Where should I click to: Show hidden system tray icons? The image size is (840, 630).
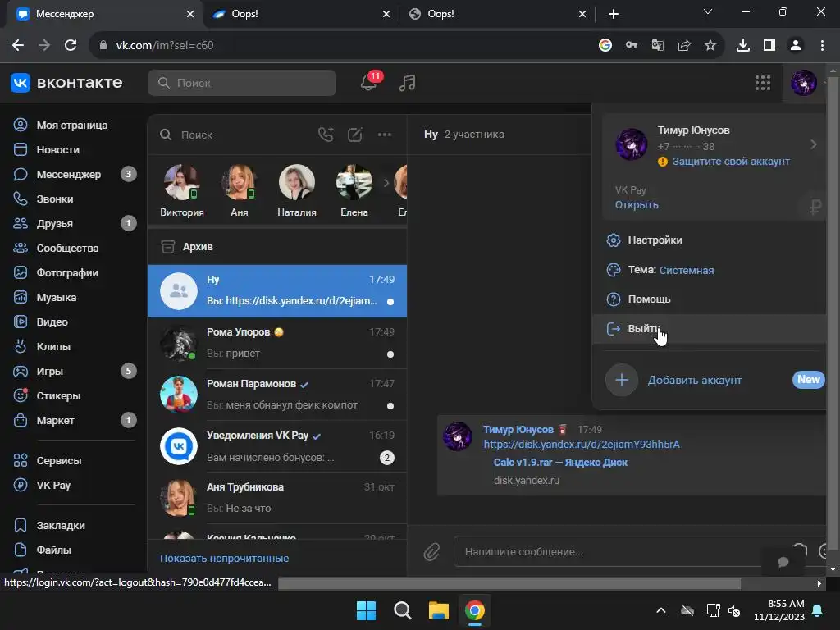(661, 610)
